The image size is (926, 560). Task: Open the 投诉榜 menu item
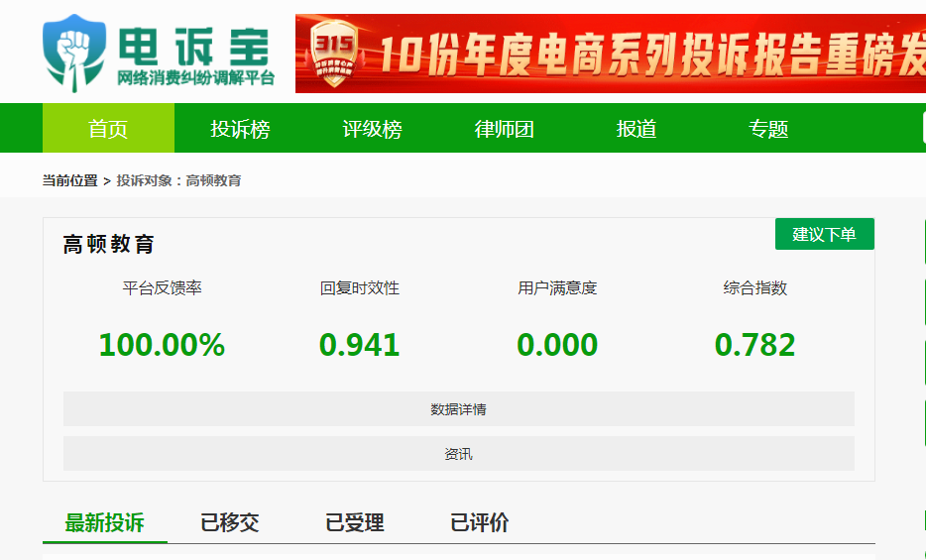[240, 129]
